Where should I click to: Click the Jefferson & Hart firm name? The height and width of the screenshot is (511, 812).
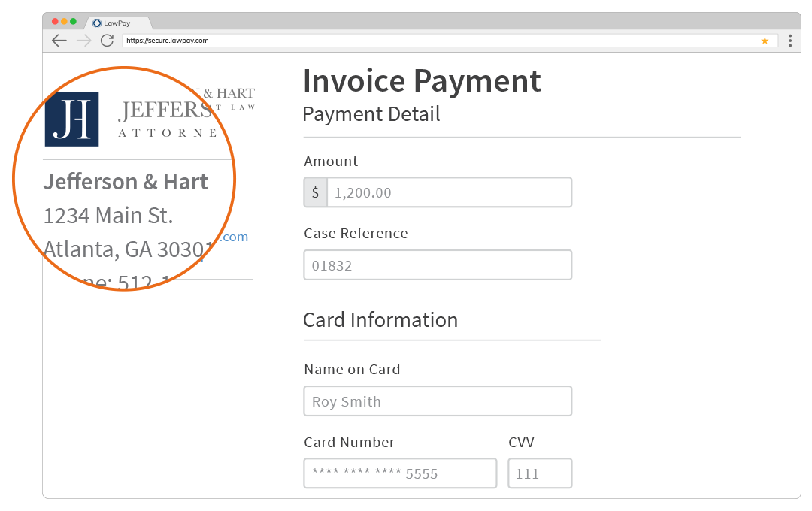pyautogui.click(x=126, y=183)
